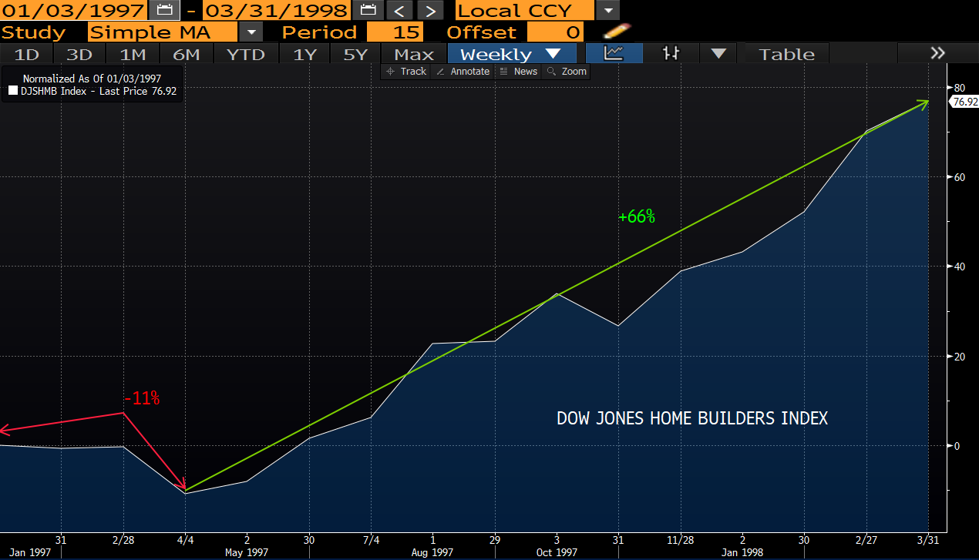The width and height of the screenshot is (979, 560).
Task: Open the Weekly periodicity dropdown
Action: point(553,54)
